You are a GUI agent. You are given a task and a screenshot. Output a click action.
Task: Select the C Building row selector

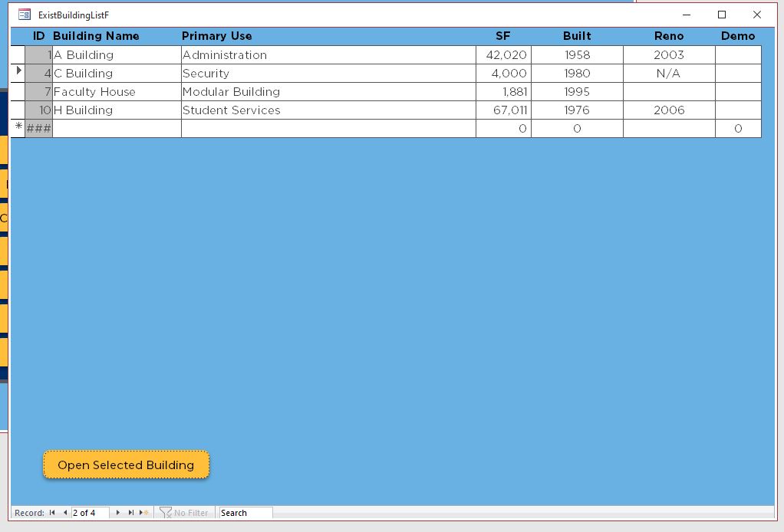tap(18, 74)
